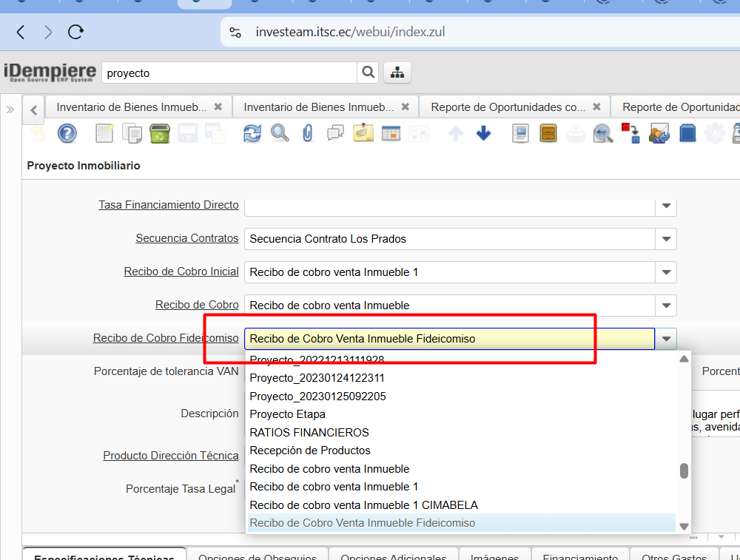This screenshot has height=560, width=740.
Task: Select 'Recibo de cobro venta Inmueble 1 CIMABELA'
Action: pos(363,505)
